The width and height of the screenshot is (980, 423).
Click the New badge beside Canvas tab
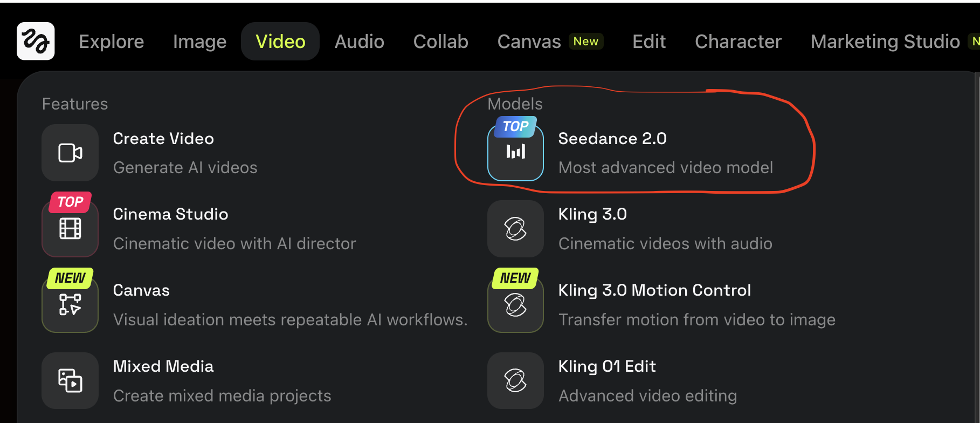[585, 42]
